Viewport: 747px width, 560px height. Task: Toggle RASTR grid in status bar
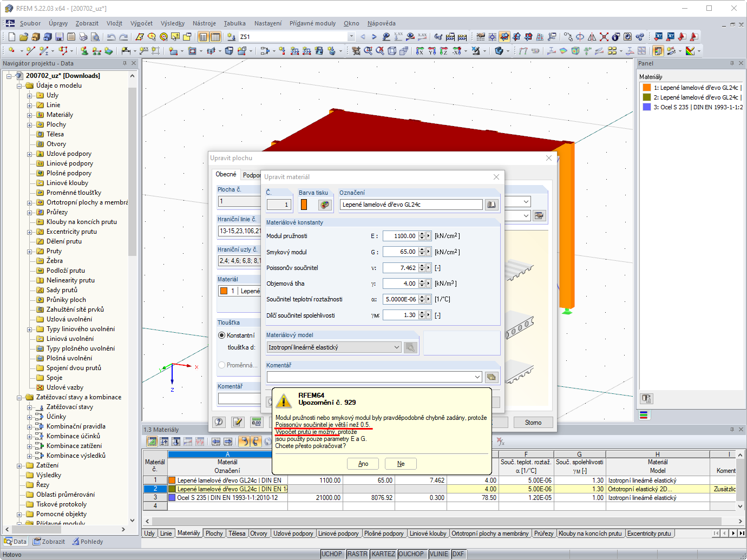coord(357,554)
